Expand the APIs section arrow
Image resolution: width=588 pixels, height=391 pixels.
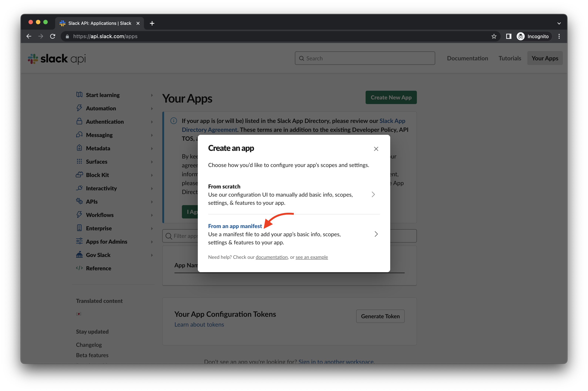(x=152, y=202)
